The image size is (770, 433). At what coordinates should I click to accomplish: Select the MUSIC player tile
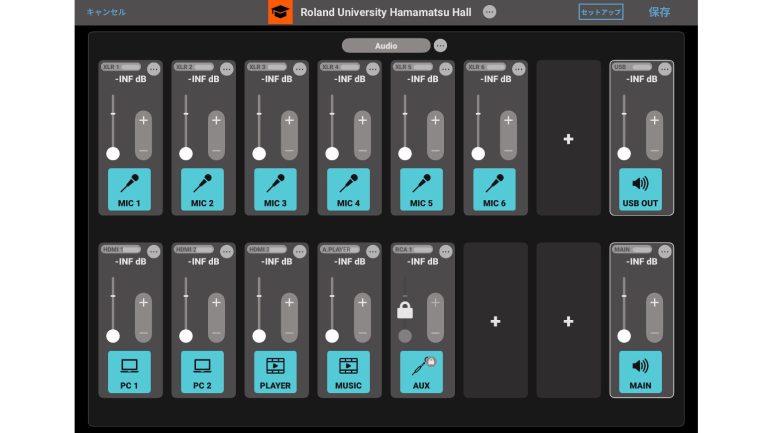click(x=348, y=372)
